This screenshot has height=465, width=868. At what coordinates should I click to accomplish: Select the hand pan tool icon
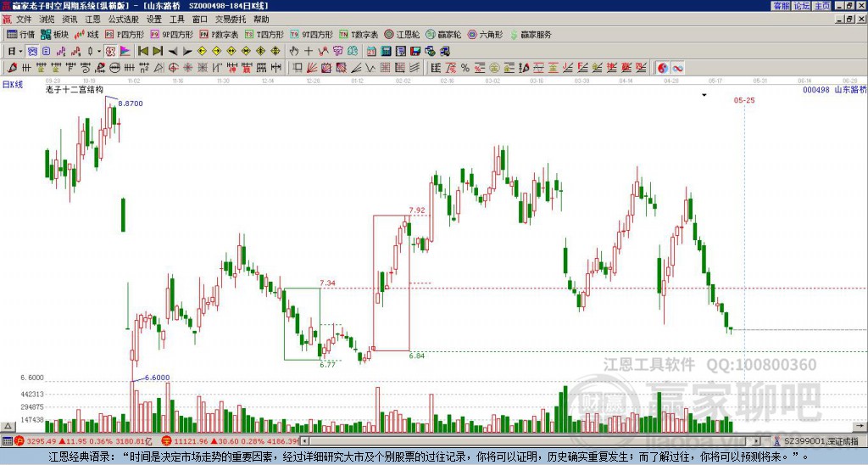(294, 52)
